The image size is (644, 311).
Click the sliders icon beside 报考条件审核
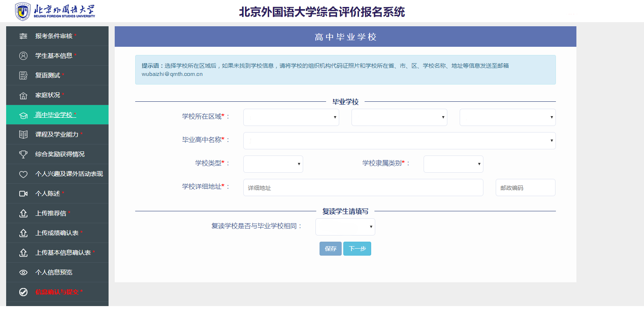coord(23,36)
